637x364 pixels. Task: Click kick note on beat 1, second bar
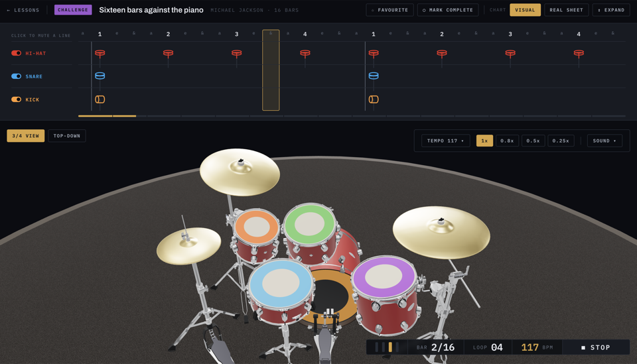[374, 99]
